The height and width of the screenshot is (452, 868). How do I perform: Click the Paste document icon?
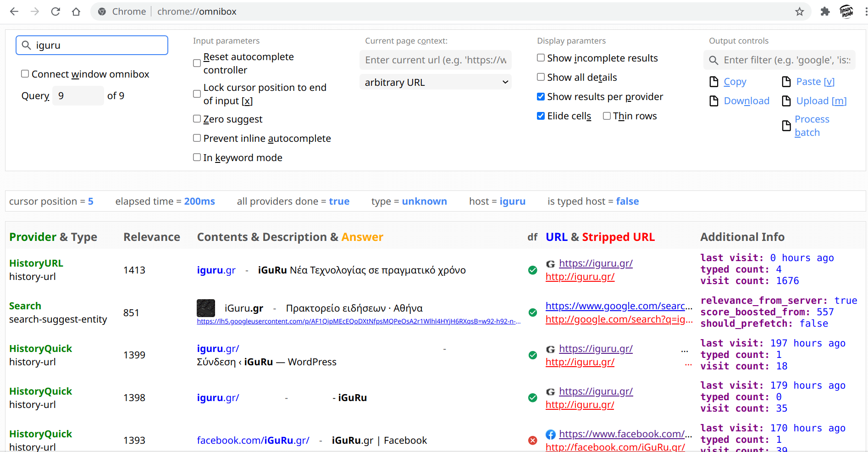[x=786, y=82]
